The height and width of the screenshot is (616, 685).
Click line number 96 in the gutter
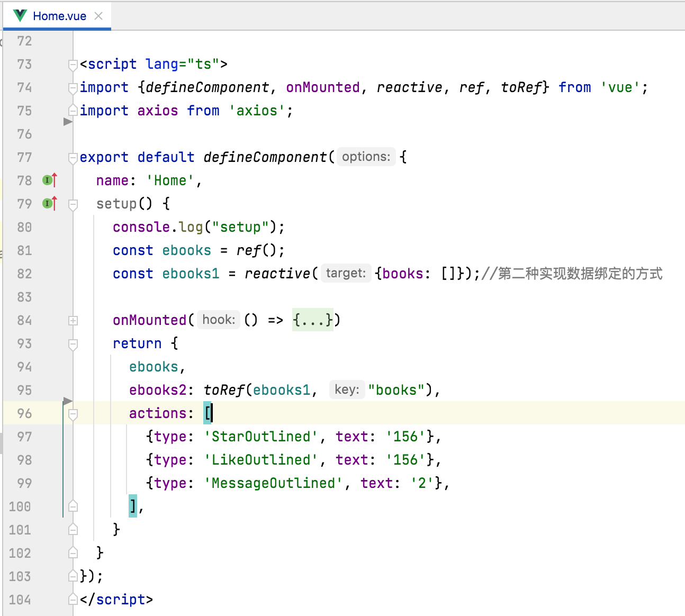tap(24, 413)
